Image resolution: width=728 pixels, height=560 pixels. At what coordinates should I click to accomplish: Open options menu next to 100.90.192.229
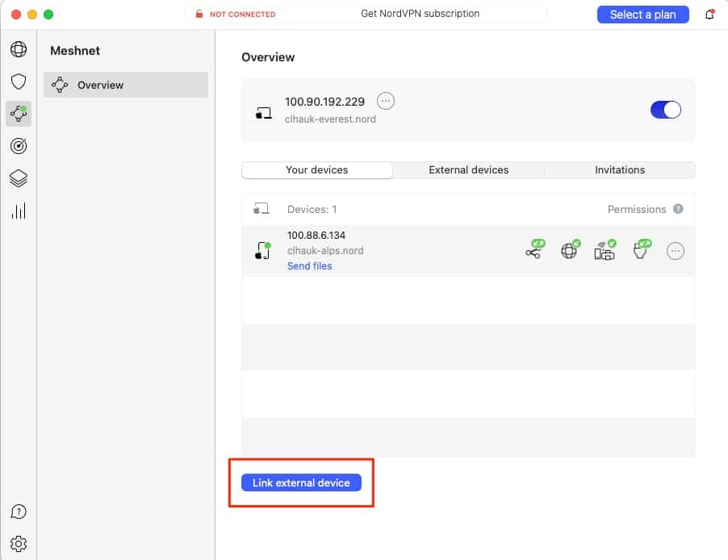point(385,101)
